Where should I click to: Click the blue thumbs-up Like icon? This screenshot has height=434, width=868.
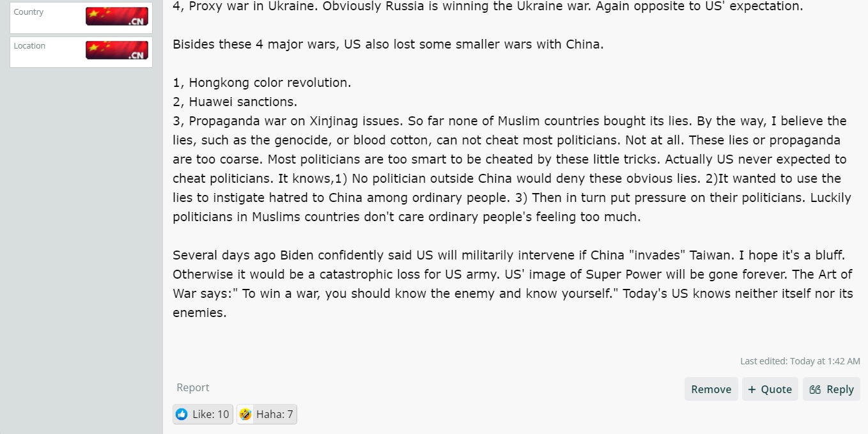(182, 414)
